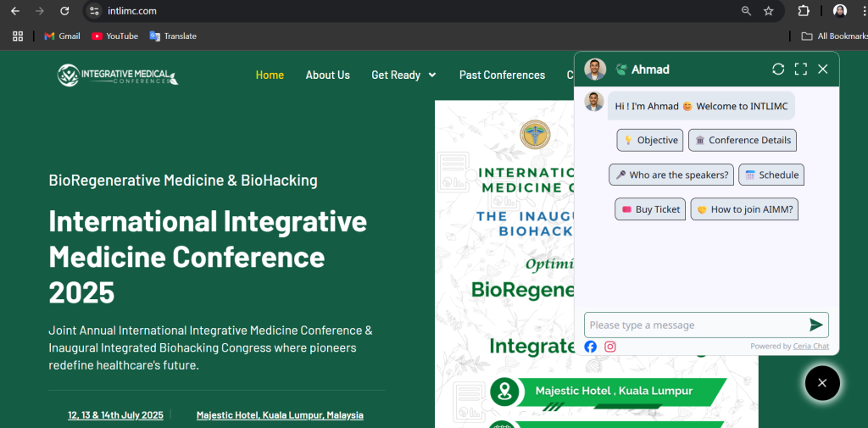Open the About Us menu item
The image size is (868, 428).
click(x=327, y=75)
